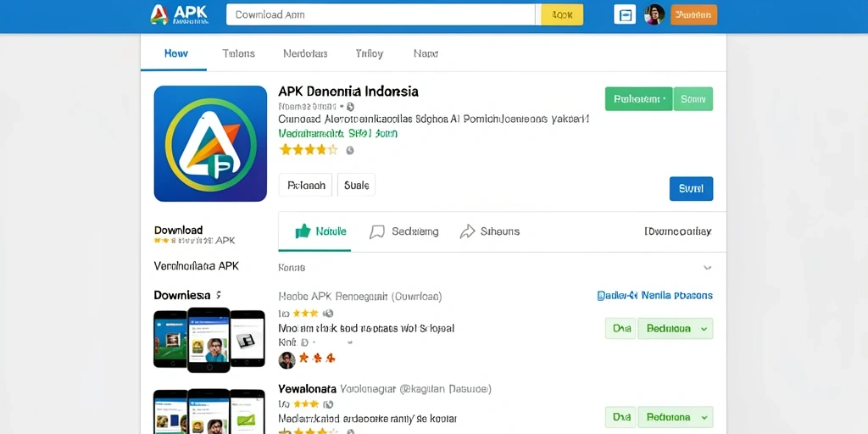Click the star rating in Maobe APK row
Viewport: 868px width, 434px height.
pyautogui.click(x=305, y=314)
